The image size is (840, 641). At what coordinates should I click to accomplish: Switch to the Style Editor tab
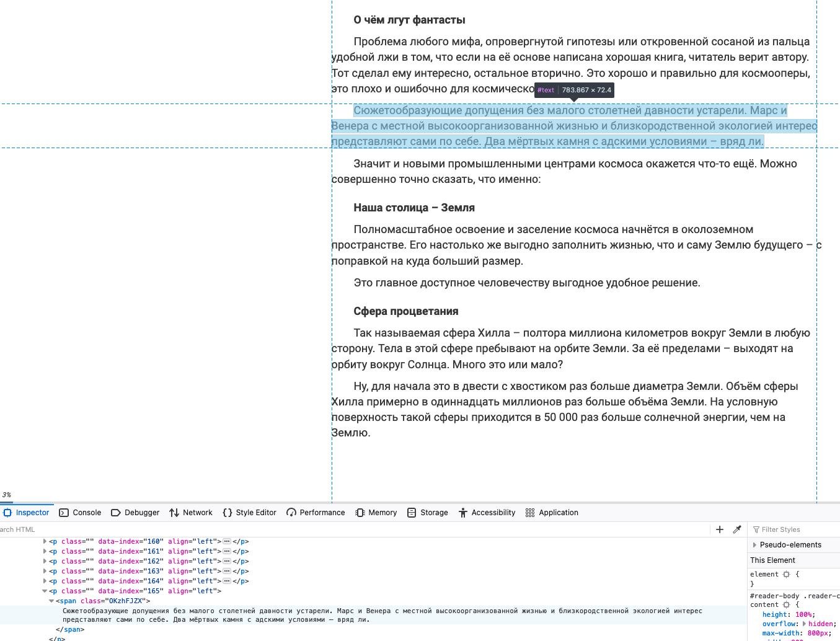(x=249, y=513)
